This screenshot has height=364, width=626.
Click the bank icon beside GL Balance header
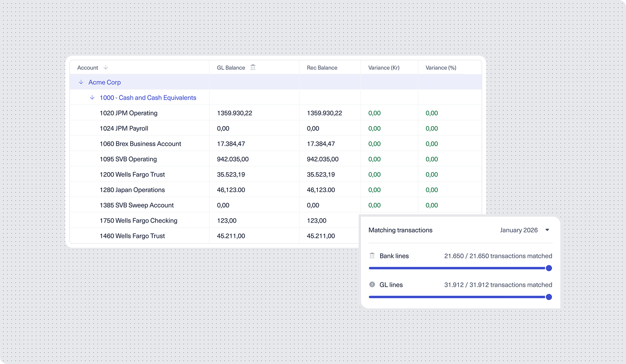point(253,67)
